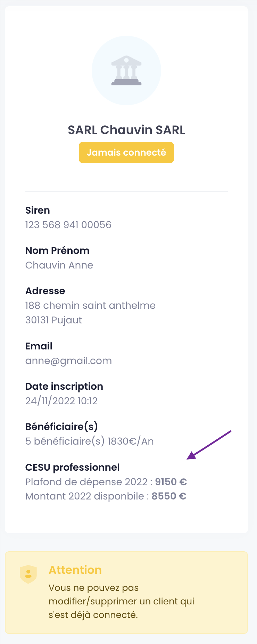257x644 pixels.
Task: Click the email anne@gmail.com
Action: pos(69,361)
